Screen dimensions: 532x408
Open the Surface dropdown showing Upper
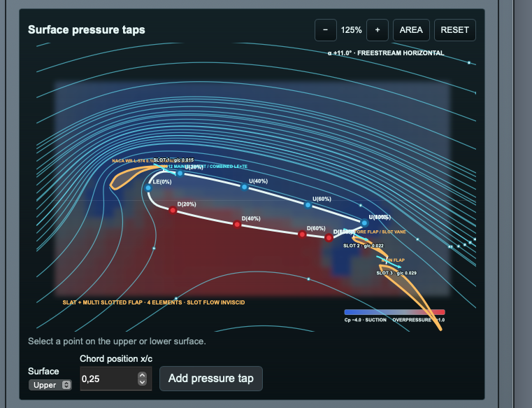(x=50, y=385)
